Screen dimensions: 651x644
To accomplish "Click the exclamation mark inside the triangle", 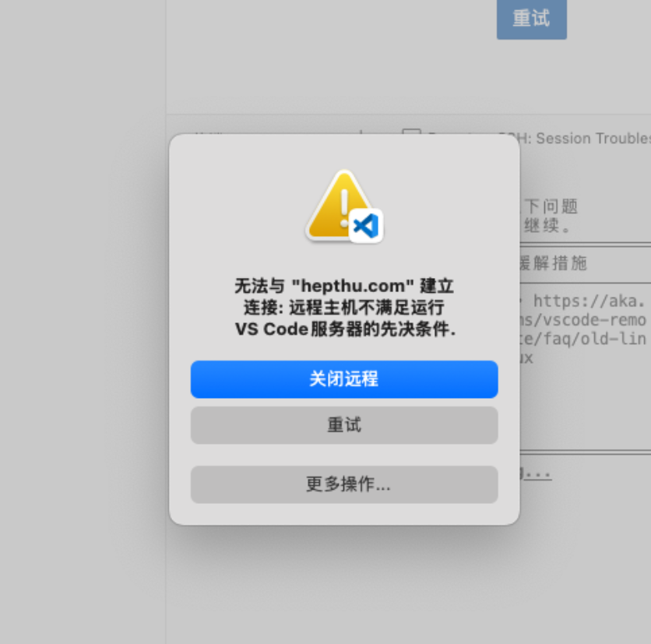I will click(344, 208).
